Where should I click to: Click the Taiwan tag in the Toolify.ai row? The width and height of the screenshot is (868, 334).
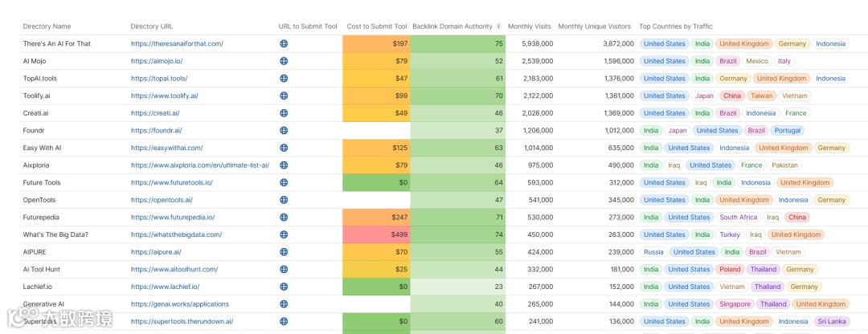coord(761,96)
